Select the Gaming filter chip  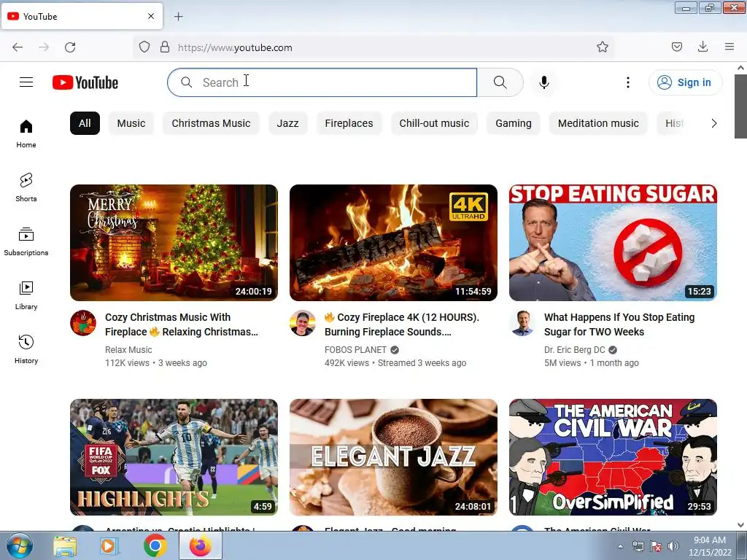coord(514,123)
